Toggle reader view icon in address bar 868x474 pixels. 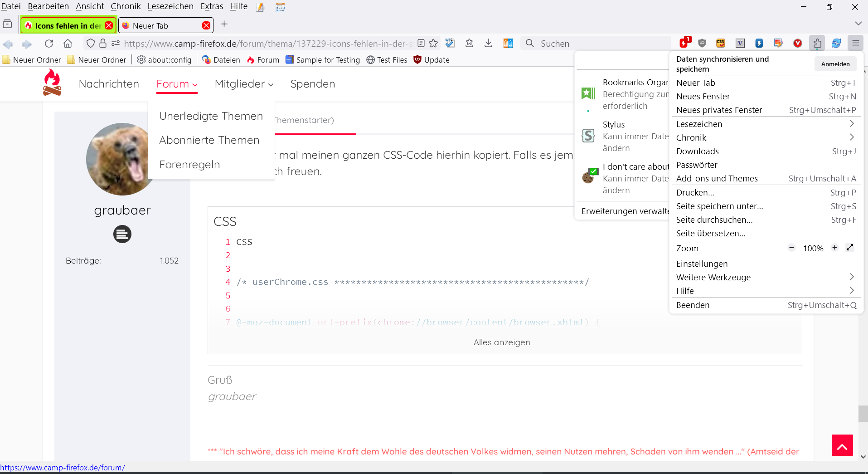(x=421, y=44)
